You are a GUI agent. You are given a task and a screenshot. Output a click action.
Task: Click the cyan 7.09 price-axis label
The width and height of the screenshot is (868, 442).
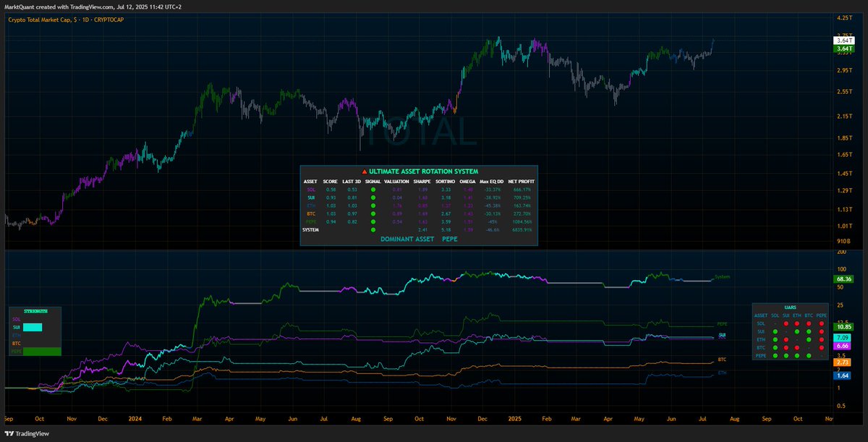point(842,338)
